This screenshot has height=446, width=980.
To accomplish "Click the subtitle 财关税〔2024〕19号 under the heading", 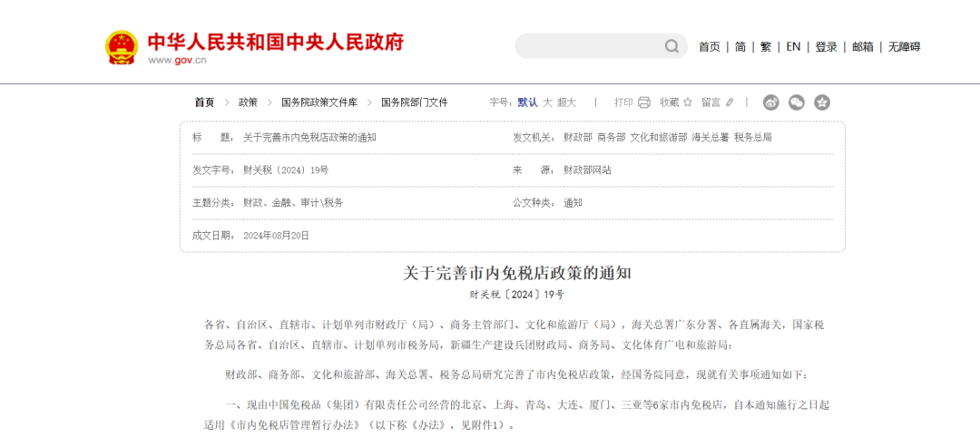I will click(517, 295).
